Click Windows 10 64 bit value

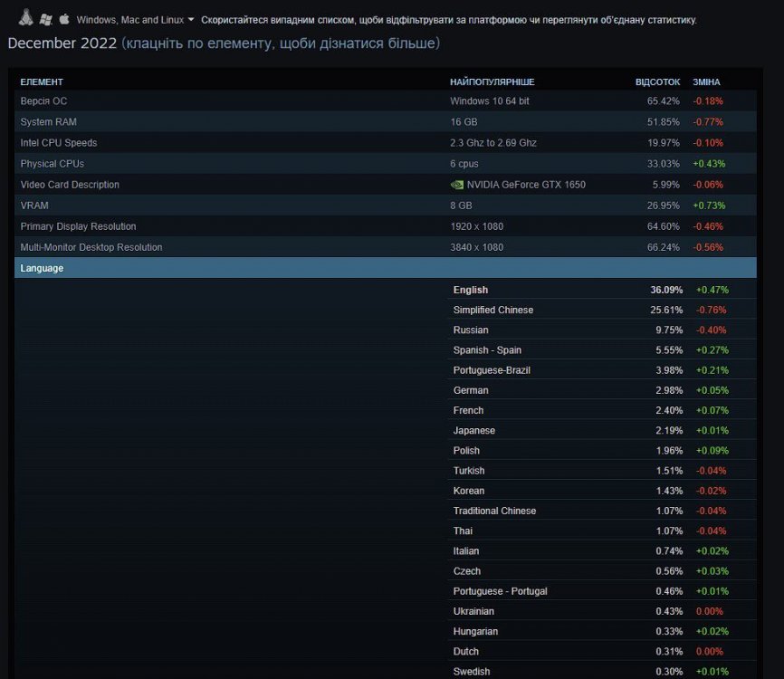490,101
